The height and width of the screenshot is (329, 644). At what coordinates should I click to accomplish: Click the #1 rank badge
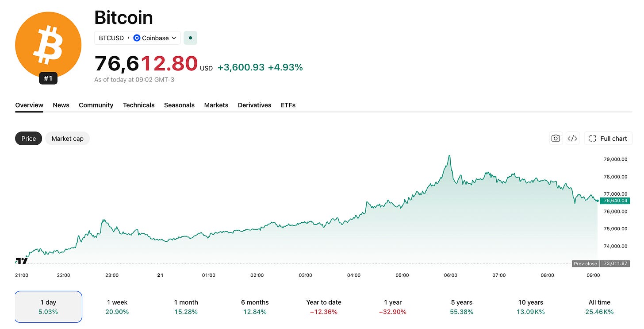pyautogui.click(x=48, y=78)
